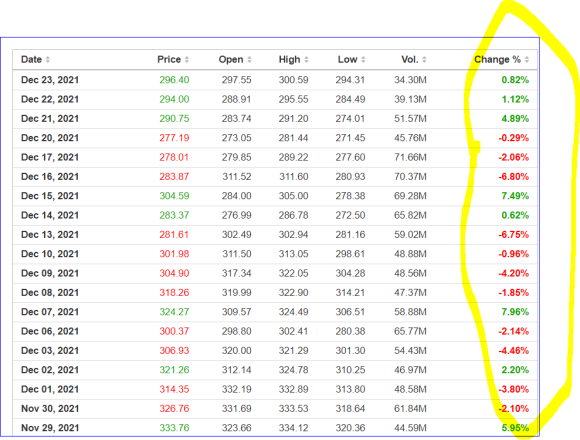Click the Low column header label

click(347, 60)
